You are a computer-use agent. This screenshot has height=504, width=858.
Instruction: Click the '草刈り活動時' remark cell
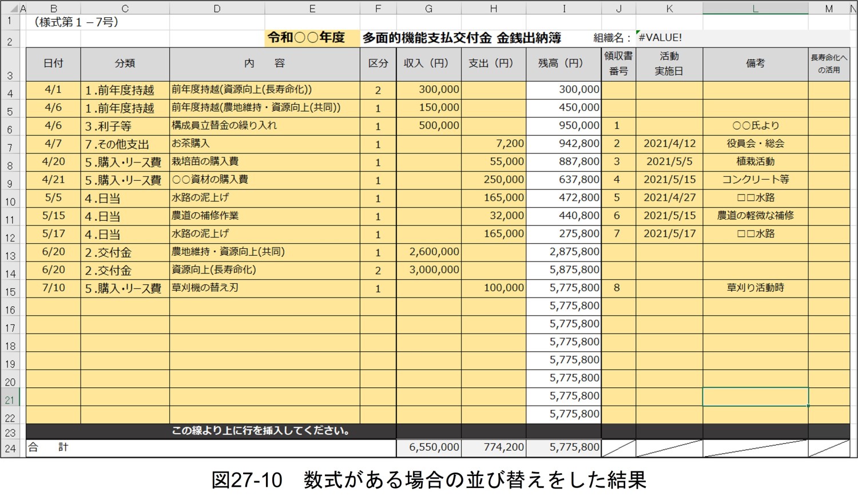point(755,288)
